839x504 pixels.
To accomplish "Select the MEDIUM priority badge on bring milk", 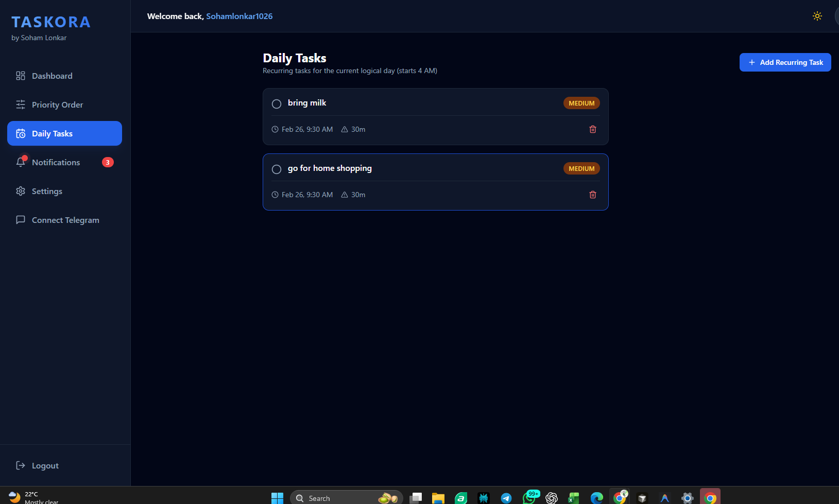I will pos(581,103).
